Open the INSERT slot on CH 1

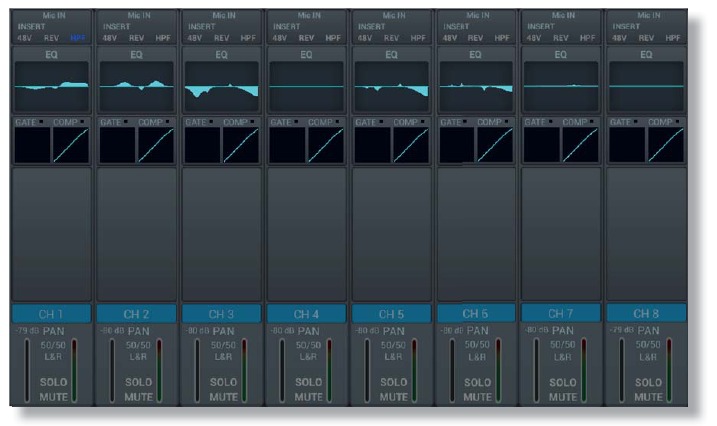(31, 27)
